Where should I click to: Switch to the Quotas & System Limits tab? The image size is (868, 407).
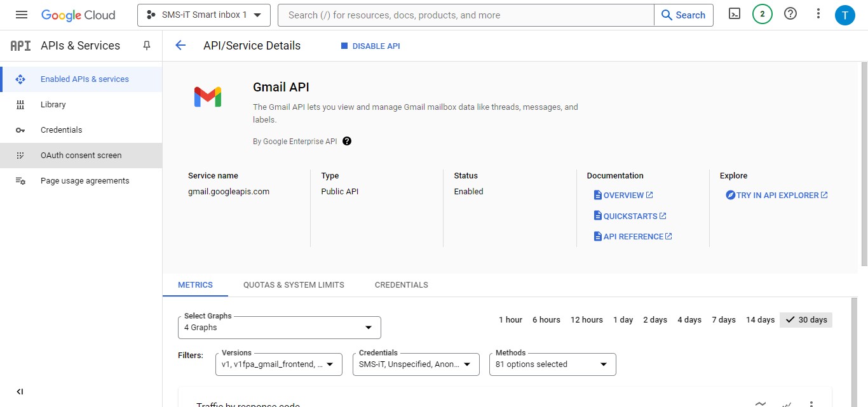pos(294,284)
